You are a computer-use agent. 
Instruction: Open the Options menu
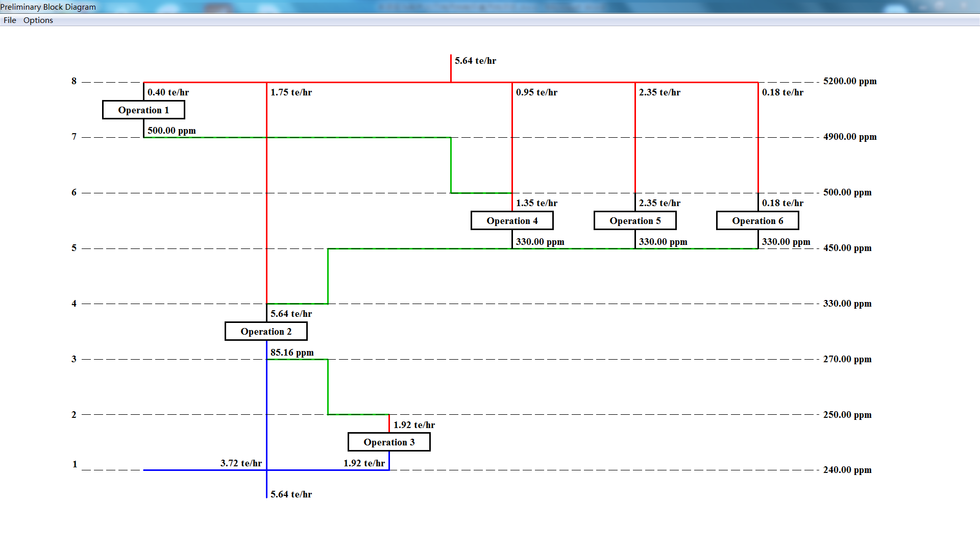pyautogui.click(x=38, y=20)
